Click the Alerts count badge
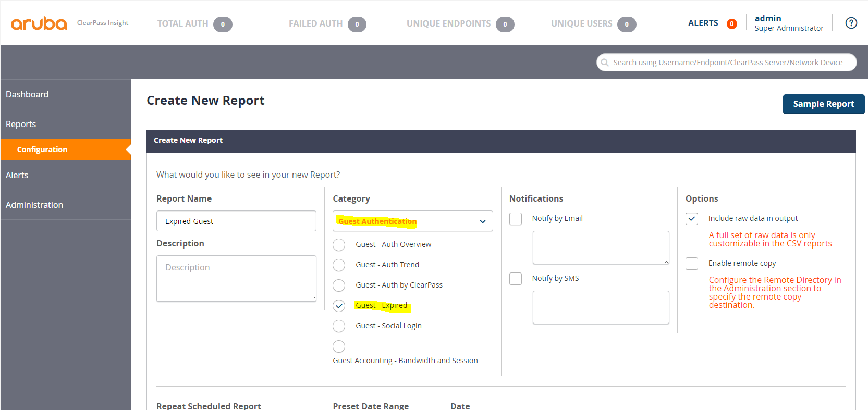 coord(732,24)
